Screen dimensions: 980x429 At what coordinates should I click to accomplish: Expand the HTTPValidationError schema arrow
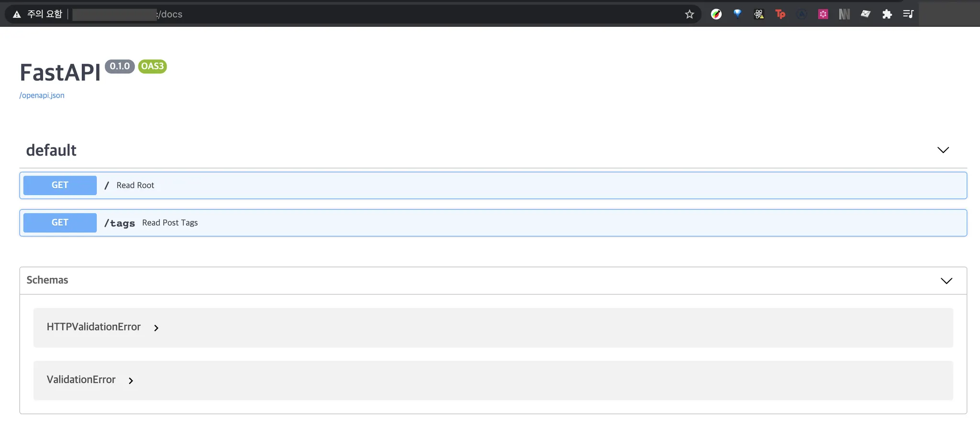click(156, 328)
